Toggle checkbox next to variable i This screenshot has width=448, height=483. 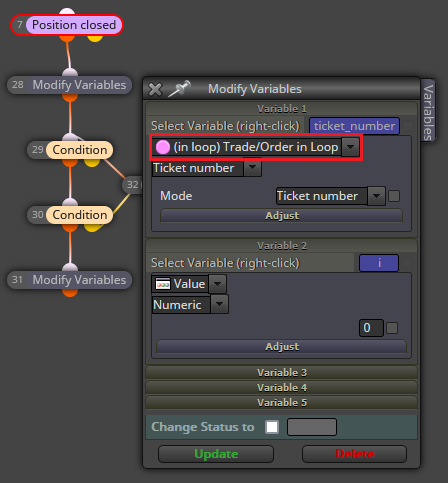point(407,263)
